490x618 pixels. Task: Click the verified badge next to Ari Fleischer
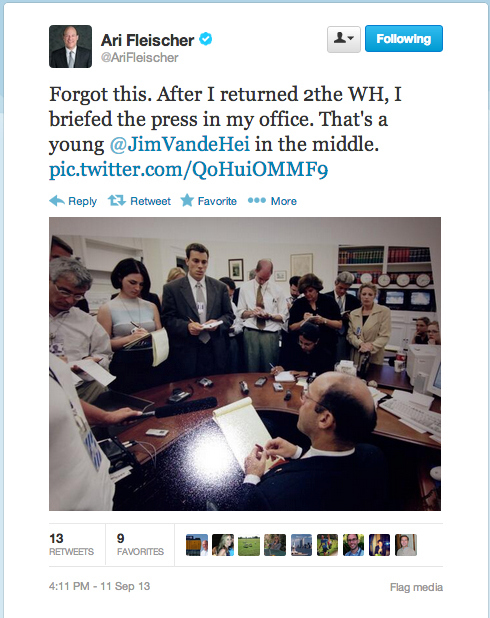[206, 39]
